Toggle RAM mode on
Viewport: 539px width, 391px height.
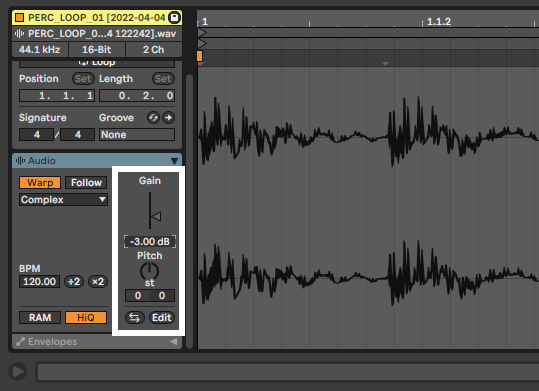tap(40, 317)
